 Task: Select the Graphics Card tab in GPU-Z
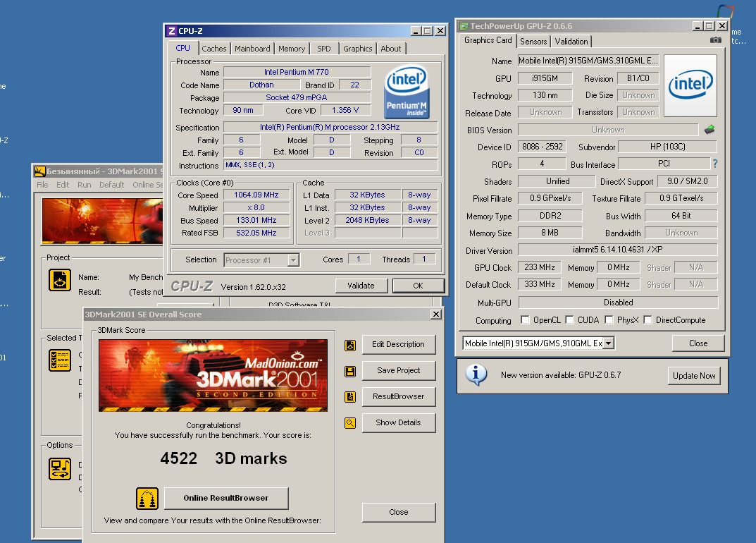click(x=488, y=40)
